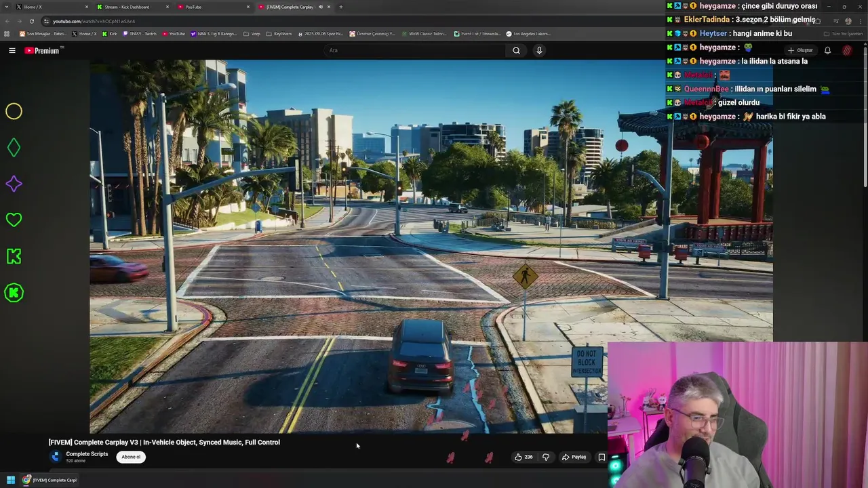This screenshot has height=488, width=868.
Task: Save the video with the bookmark icon
Action: pos(601,457)
